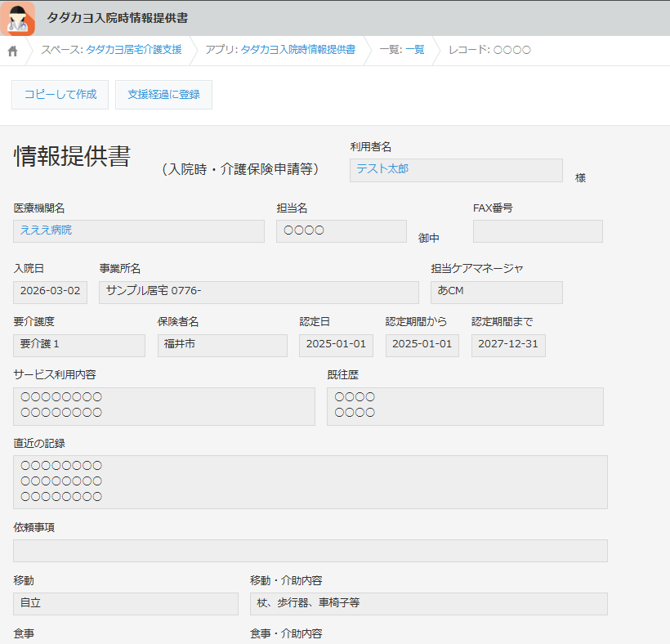Click the えええ病院 medical institution link

pos(47,230)
